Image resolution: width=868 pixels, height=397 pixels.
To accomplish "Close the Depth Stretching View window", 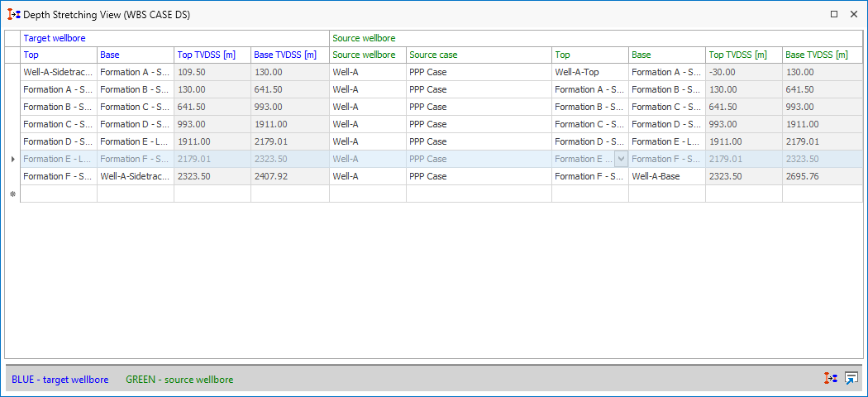I will click(x=853, y=14).
